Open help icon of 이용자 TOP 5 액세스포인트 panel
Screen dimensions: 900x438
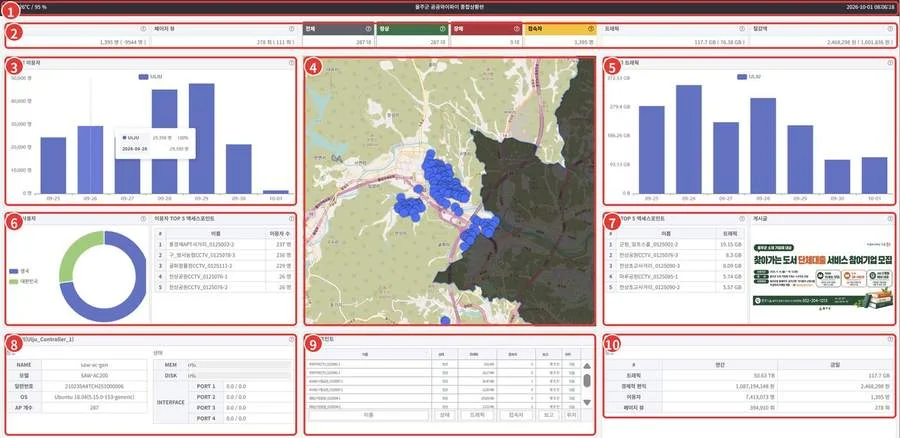[292, 218]
